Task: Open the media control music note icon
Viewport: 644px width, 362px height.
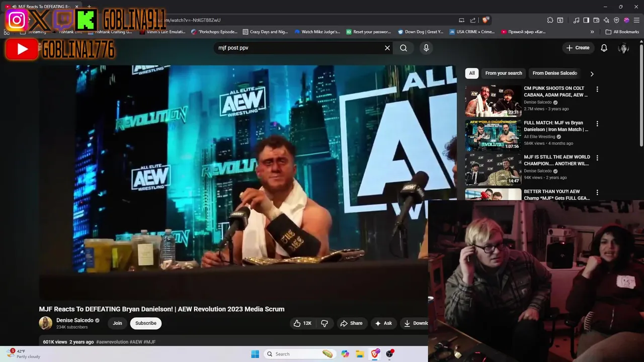Action: [x=576, y=20]
